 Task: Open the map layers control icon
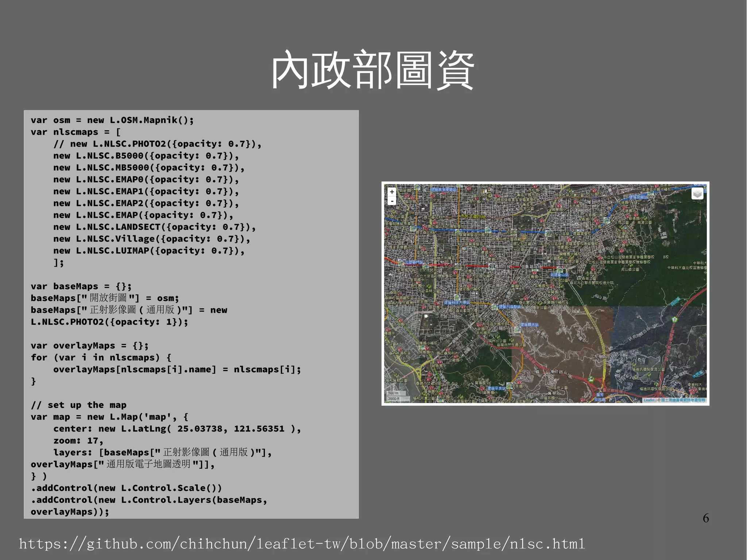click(x=697, y=194)
